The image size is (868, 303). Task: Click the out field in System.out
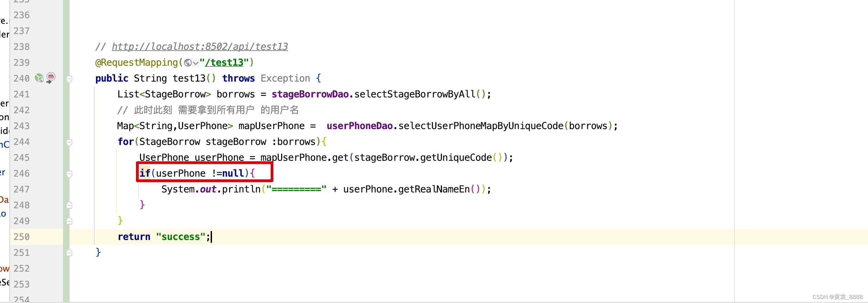point(208,189)
